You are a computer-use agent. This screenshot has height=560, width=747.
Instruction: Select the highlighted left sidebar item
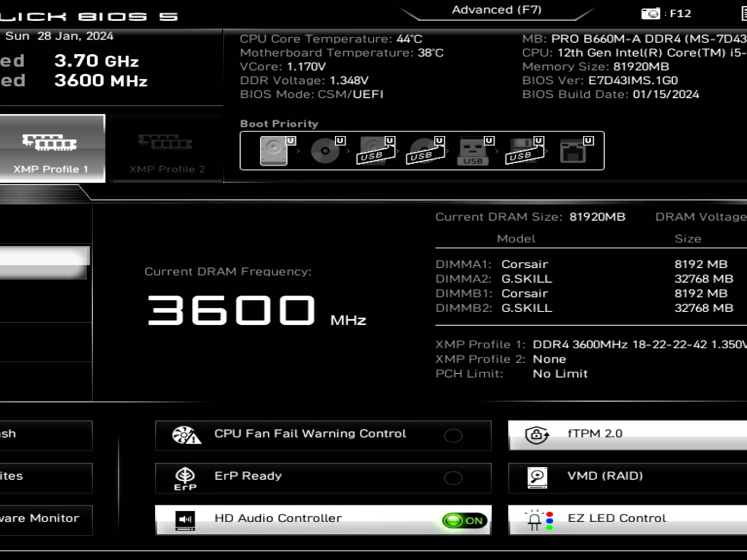click(44, 262)
